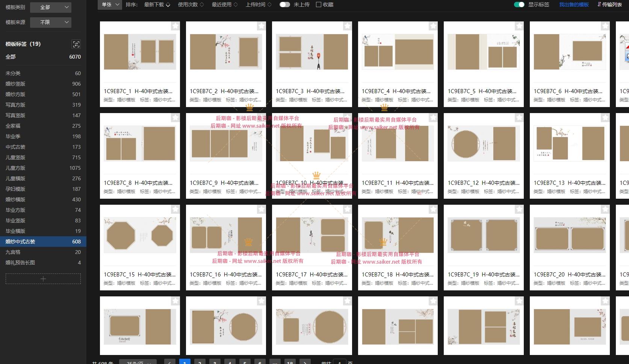The width and height of the screenshot is (629, 364).
Task: Select the 儿童竖版 tag row
Action: [43, 157]
